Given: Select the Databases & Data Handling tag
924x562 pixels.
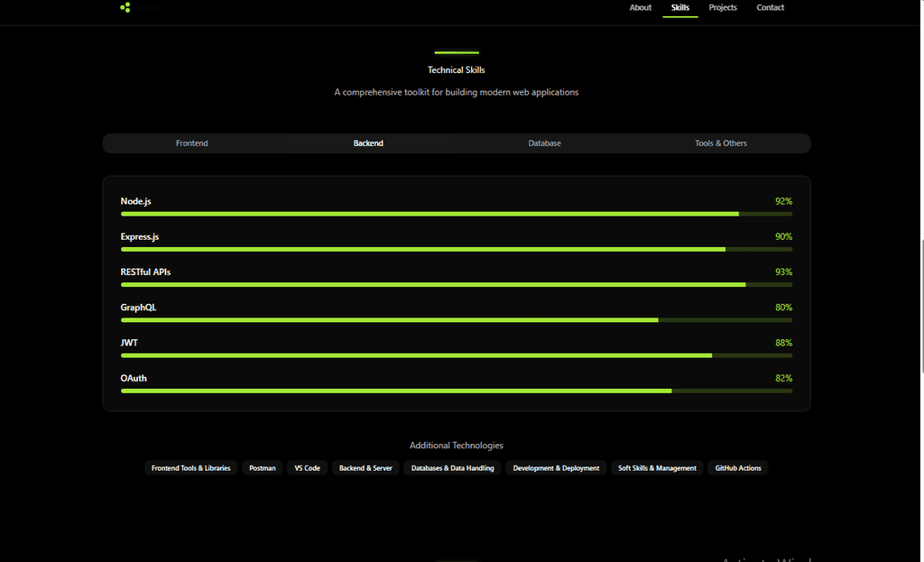Looking at the screenshot, I should tap(452, 468).
